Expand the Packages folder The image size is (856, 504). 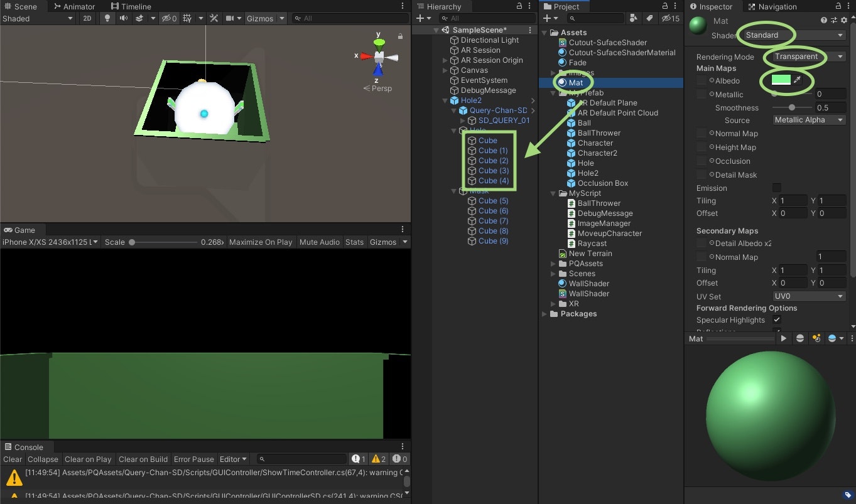point(544,314)
